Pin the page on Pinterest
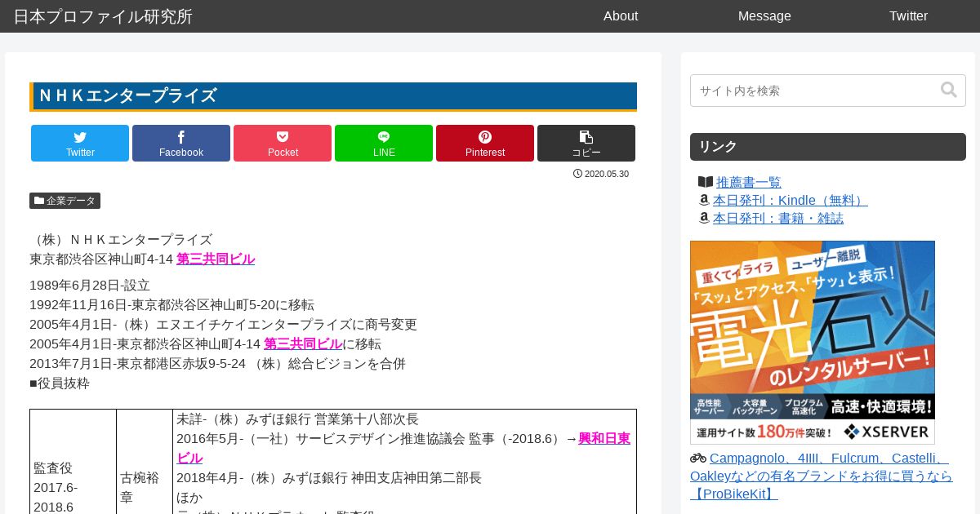 (485, 143)
